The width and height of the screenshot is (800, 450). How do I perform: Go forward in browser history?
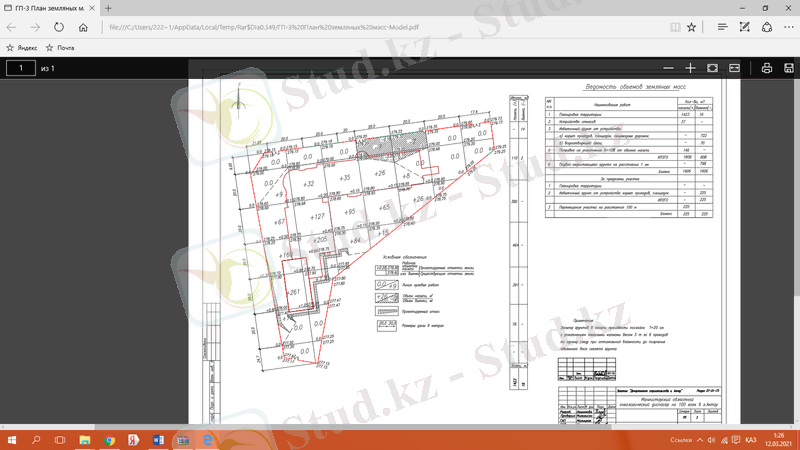(35, 27)
